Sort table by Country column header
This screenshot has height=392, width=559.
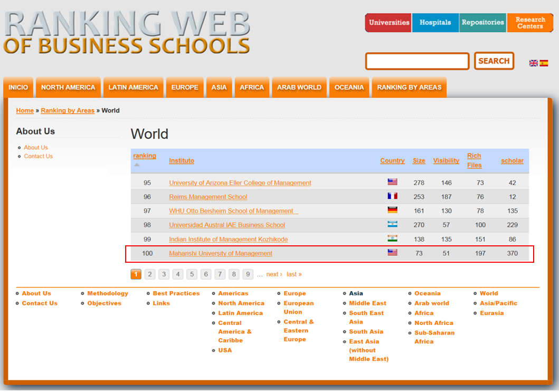coord(392,161)
